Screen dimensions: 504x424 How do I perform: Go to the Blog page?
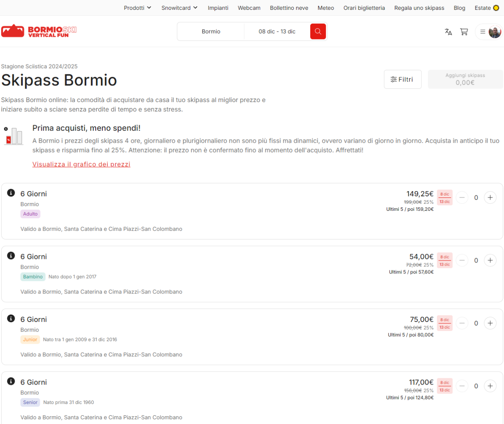click(x=460, y=8)
